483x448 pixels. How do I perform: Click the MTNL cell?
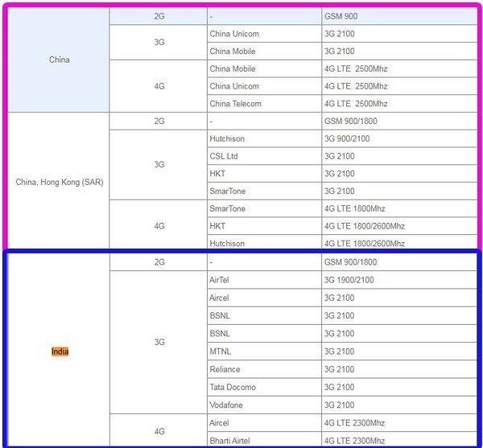[264, 351]
